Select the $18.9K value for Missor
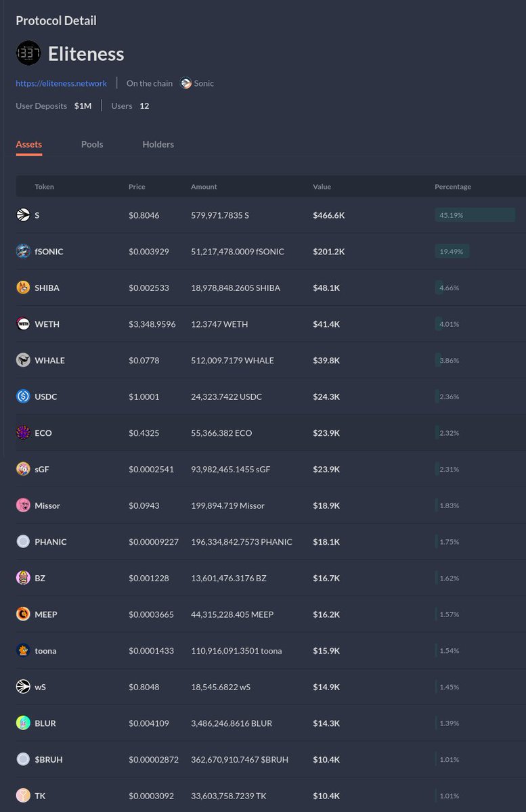This screenshot has height=812, width=526. (326, 505)
